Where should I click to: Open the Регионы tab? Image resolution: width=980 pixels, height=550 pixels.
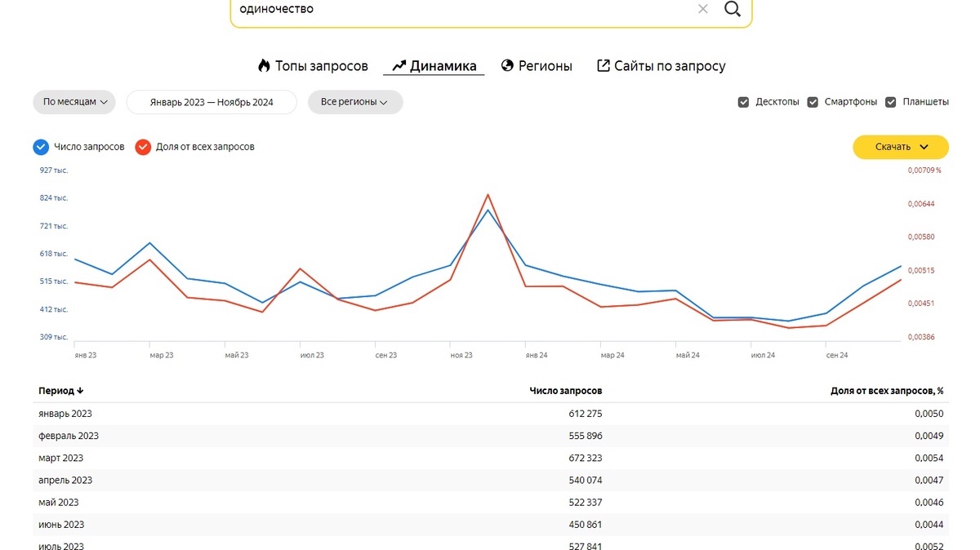(x=545, y=66)
